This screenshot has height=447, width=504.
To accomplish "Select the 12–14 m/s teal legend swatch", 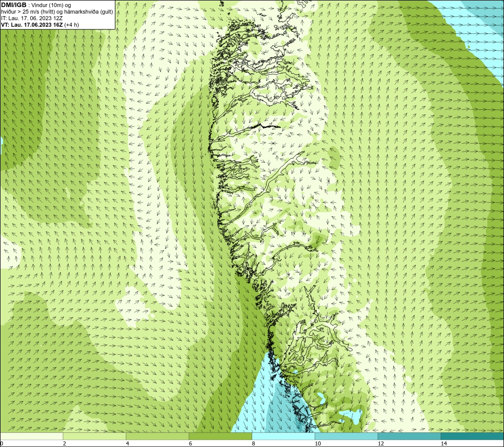I will [x=409, y=436].
